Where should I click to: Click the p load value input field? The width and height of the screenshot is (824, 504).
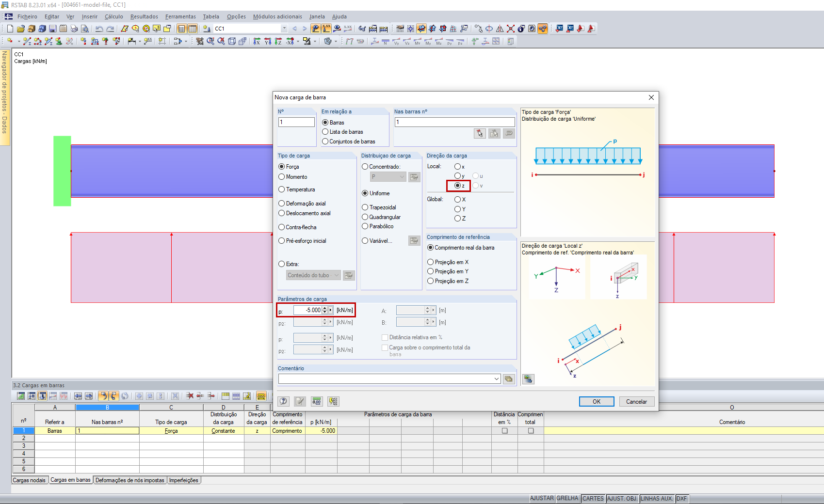[307, 310]
